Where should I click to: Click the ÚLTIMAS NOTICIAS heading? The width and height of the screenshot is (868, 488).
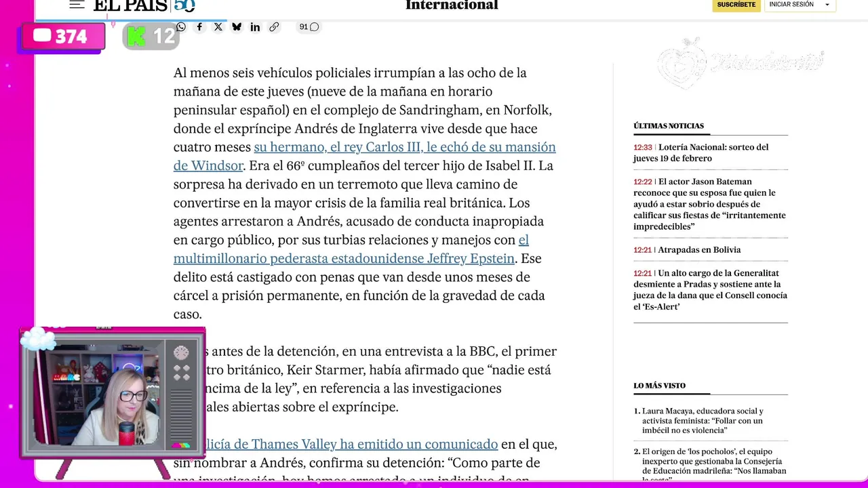coord(669,126)
